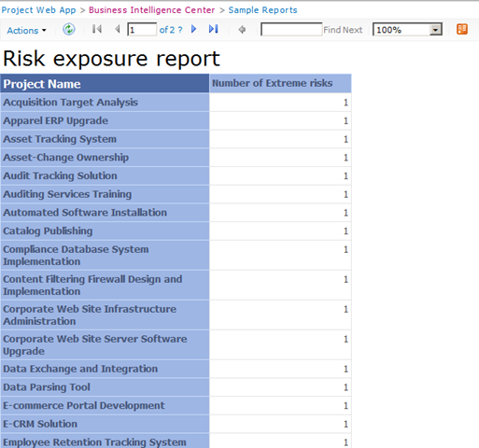Toggle the orange document map icon
This screenshot has height=448, width=479.
[462, 29]
